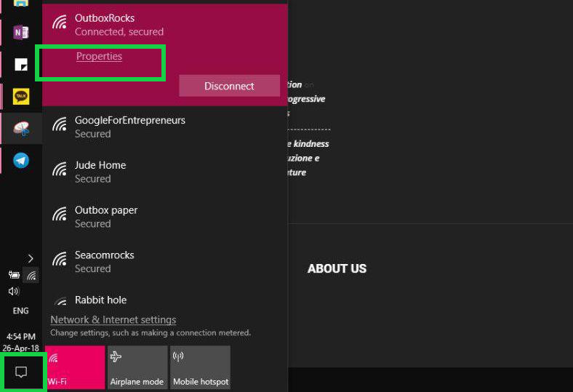Image resolution: width=573 pixels, height=392 pixels.
Task: Click the ABOUT US heading on page
Action: coord(337,268)
